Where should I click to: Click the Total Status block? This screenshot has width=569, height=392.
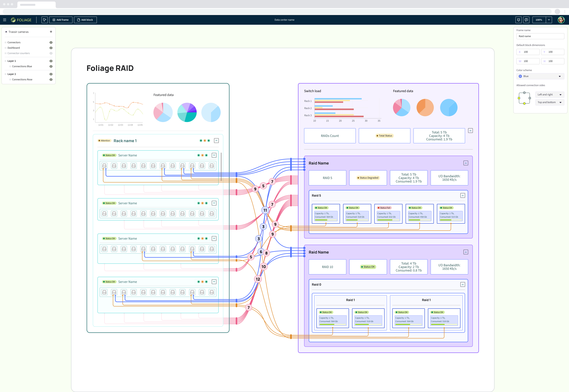tap(384, 136)
